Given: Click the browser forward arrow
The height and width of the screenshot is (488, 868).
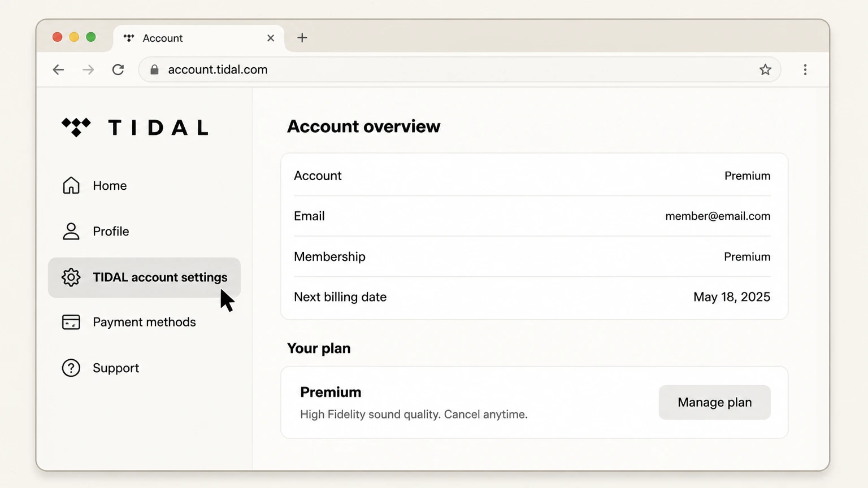Looking at the screenshot, I should click(88, 69).
